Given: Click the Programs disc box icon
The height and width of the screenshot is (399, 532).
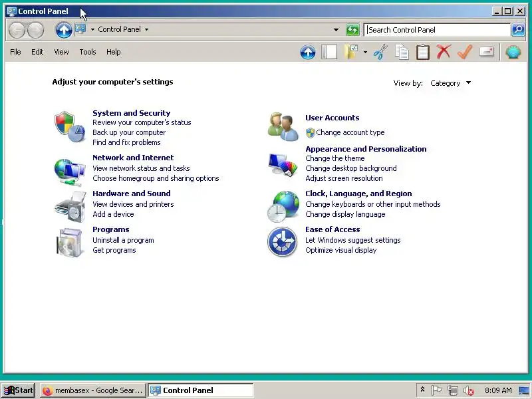Looking at the screenshot, I should coord(70,242).
